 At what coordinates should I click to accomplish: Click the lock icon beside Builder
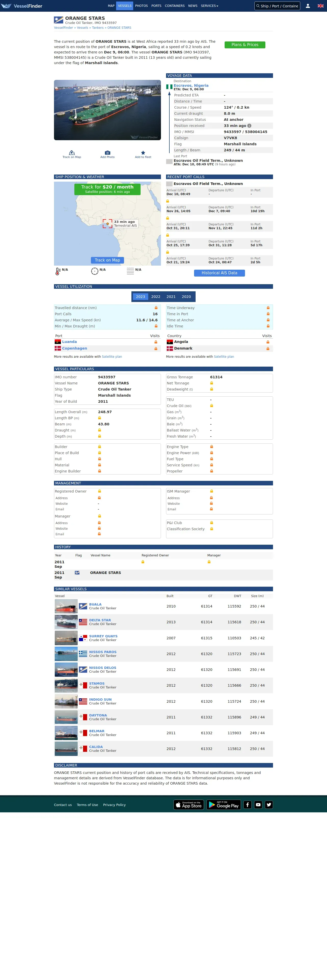tap(99, 447)
